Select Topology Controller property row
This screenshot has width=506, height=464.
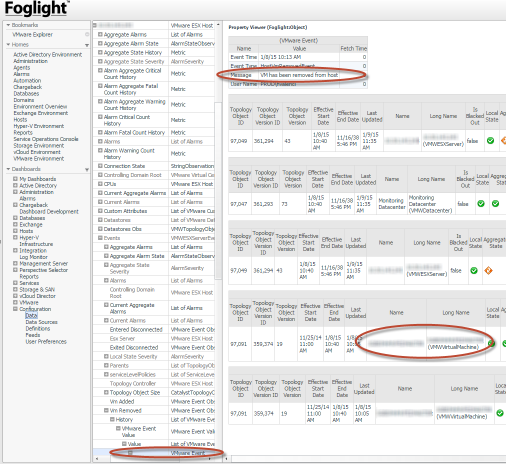pos(154,383)
